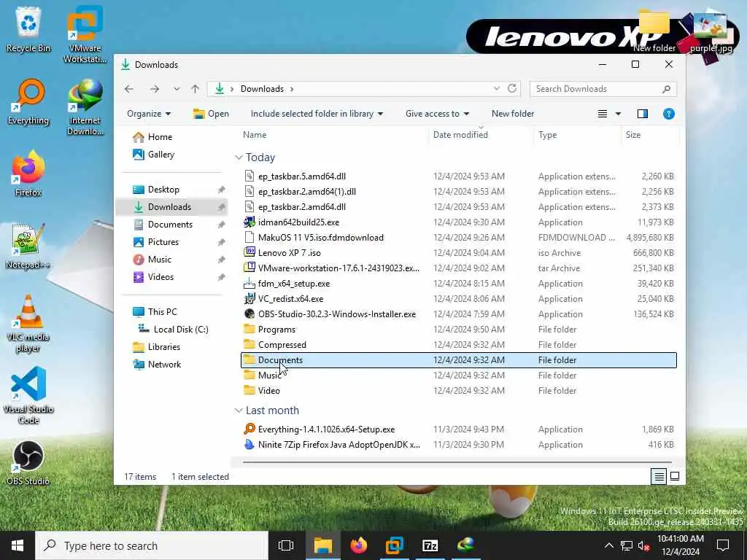
Task: Click the taskbar search box
Action: click(152, 545)
